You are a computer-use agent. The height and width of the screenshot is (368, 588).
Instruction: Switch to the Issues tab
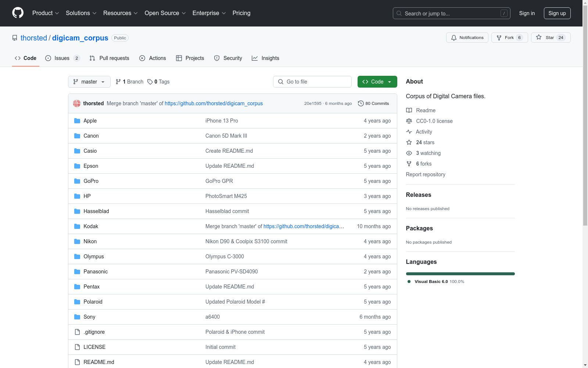click(x=62, y=58)
